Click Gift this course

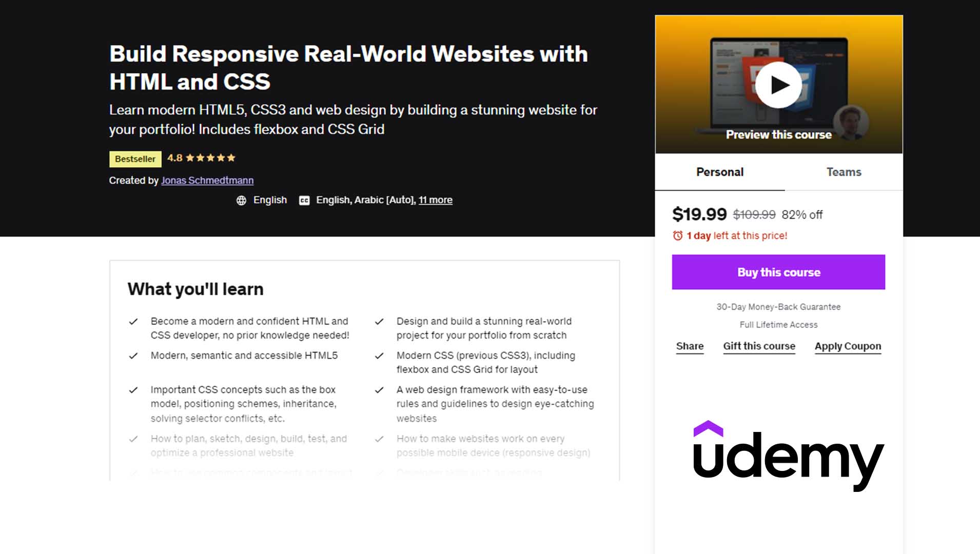[758, 346]
